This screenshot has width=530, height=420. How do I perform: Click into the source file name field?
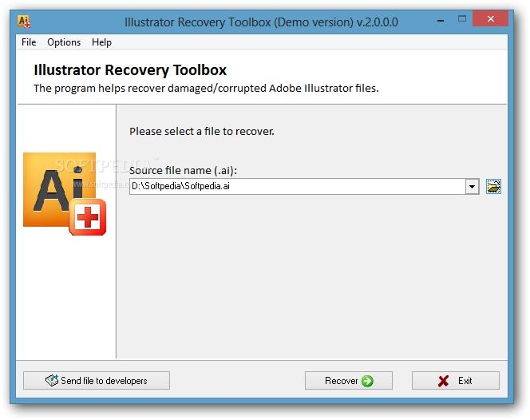(298, 187)
